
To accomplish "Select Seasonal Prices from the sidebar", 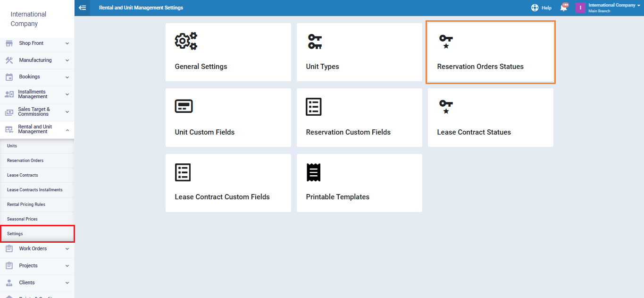I will click(22, 219).
